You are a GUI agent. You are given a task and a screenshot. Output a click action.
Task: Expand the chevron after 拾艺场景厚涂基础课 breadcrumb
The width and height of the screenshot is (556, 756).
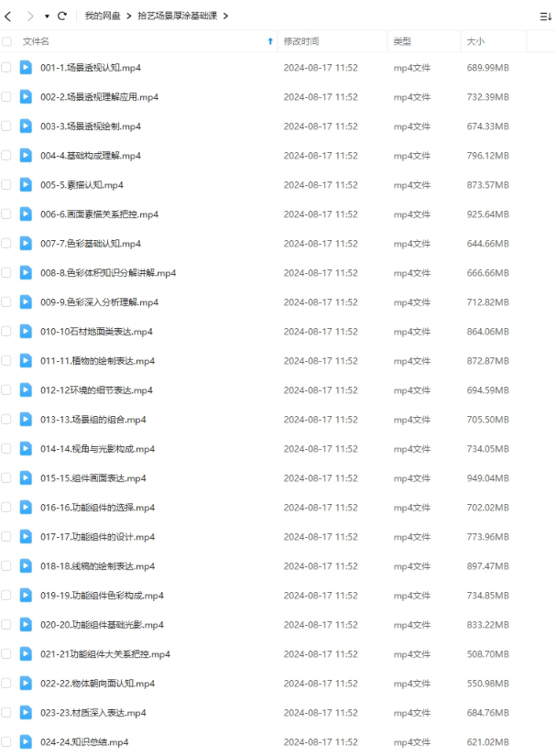225,16
